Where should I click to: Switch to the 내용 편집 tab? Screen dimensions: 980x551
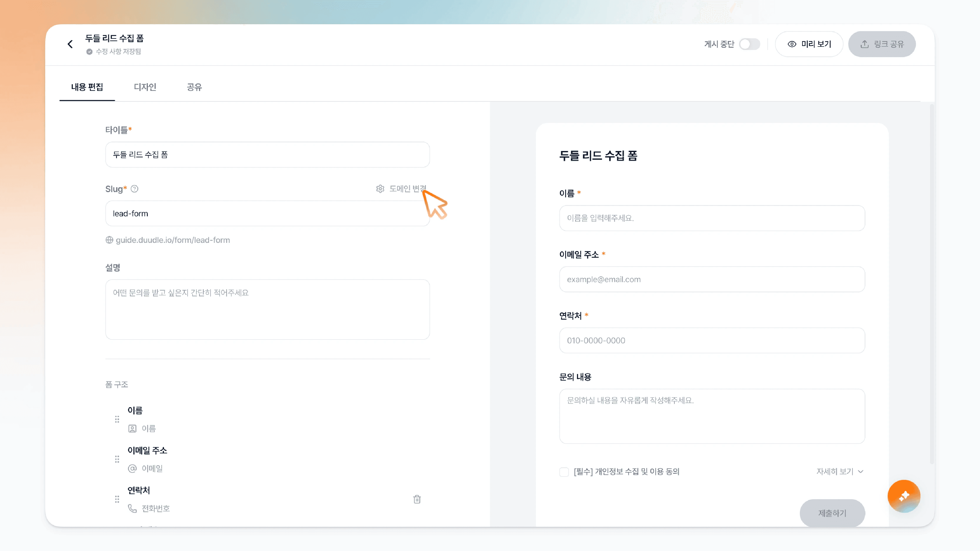click(x=87, y=87)
